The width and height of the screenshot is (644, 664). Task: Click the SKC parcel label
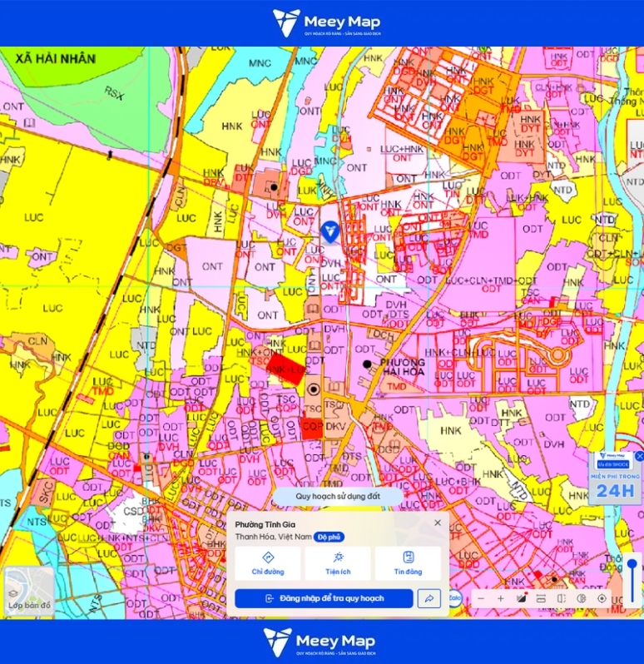tap(46, 492)
